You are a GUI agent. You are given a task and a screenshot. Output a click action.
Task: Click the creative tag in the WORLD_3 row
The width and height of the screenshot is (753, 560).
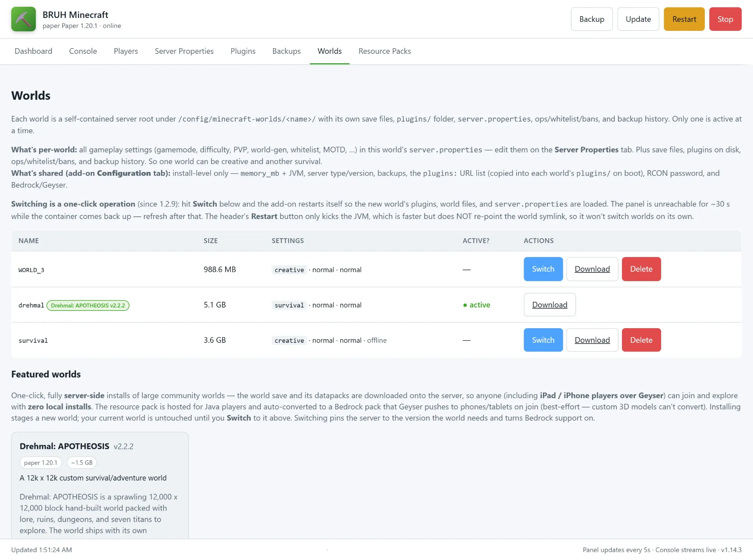tap(289, 270)
